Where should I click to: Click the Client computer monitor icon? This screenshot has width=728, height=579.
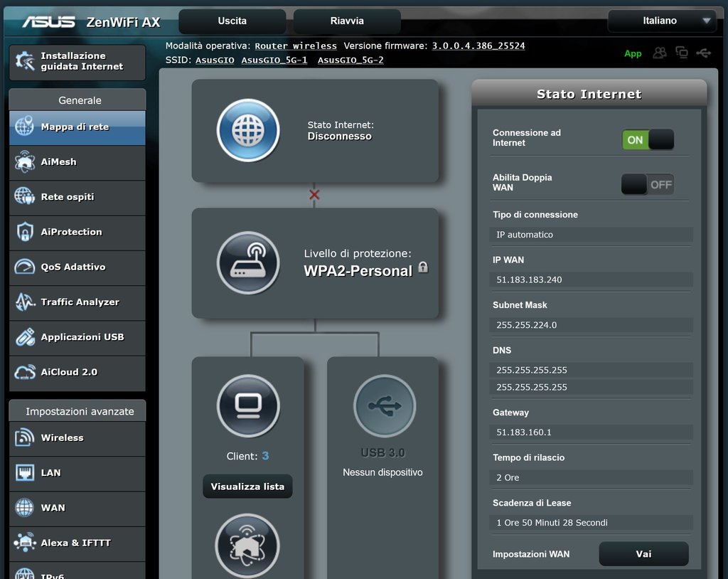pyautogui.click(x=247, y=405)
